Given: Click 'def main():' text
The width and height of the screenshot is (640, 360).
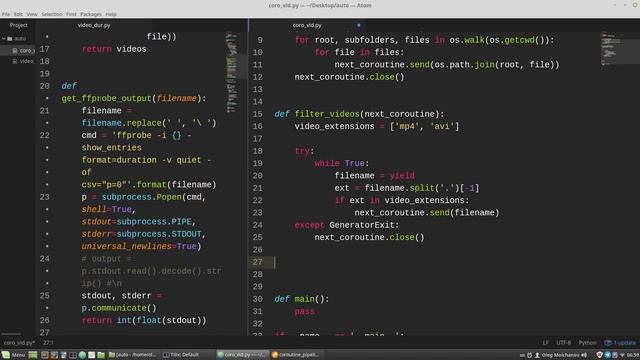Looking at the screenshot, I should [302, 299].
